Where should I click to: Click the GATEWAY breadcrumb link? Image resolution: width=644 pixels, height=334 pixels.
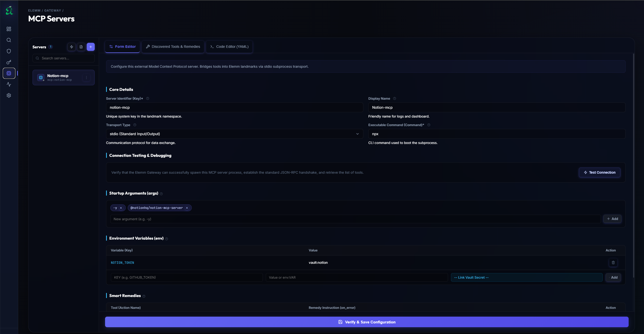pyautogui.click(x=53, y=11)
